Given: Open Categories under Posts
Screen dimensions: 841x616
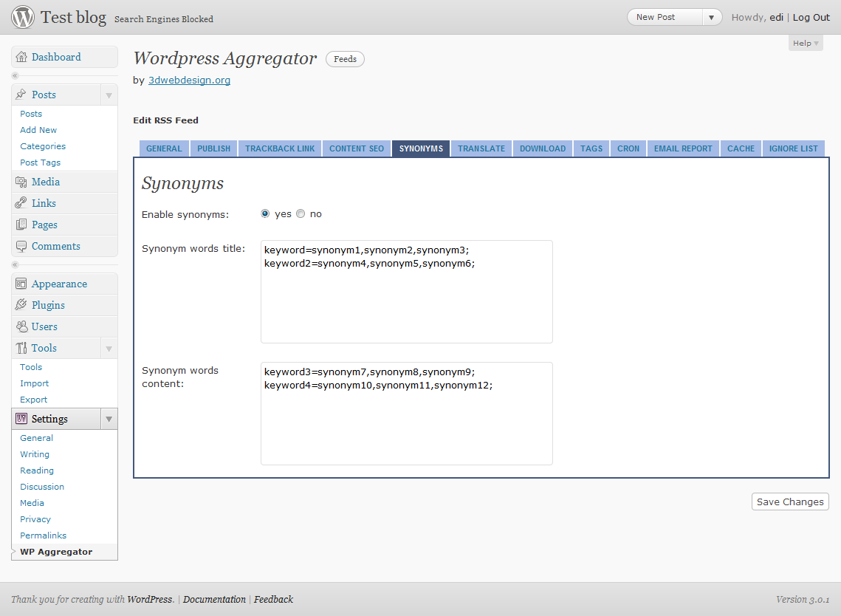Looking at the screenshot, I should coord(43,146).
